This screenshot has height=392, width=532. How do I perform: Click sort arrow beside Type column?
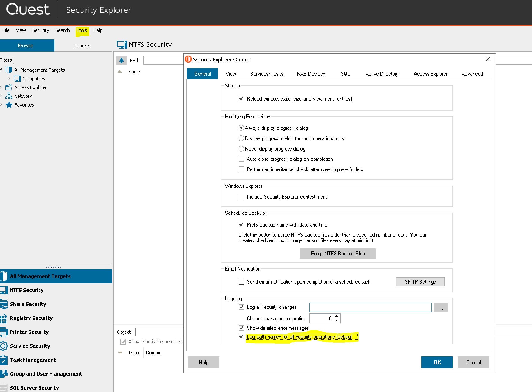click(x=120, y=353)
